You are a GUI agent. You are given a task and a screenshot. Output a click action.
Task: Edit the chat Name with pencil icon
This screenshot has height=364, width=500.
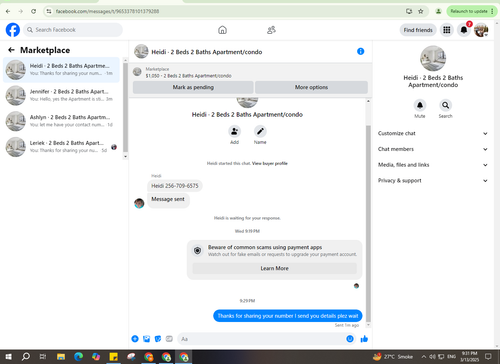tap(260, 131)
